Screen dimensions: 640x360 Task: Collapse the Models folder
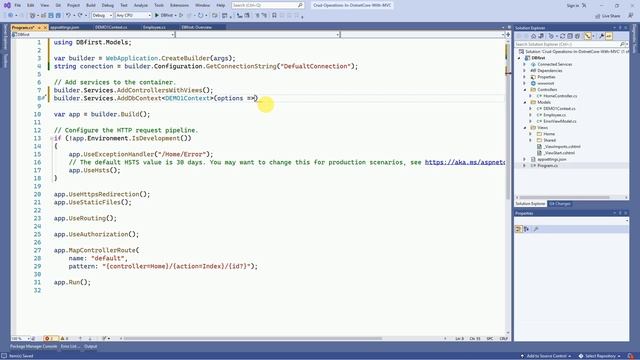(525, 102)
